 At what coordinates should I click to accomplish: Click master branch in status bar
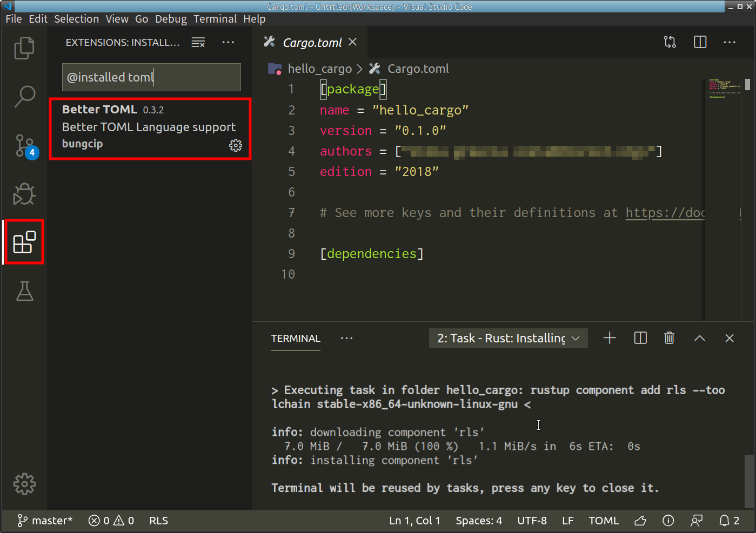[x=45, y=521]
